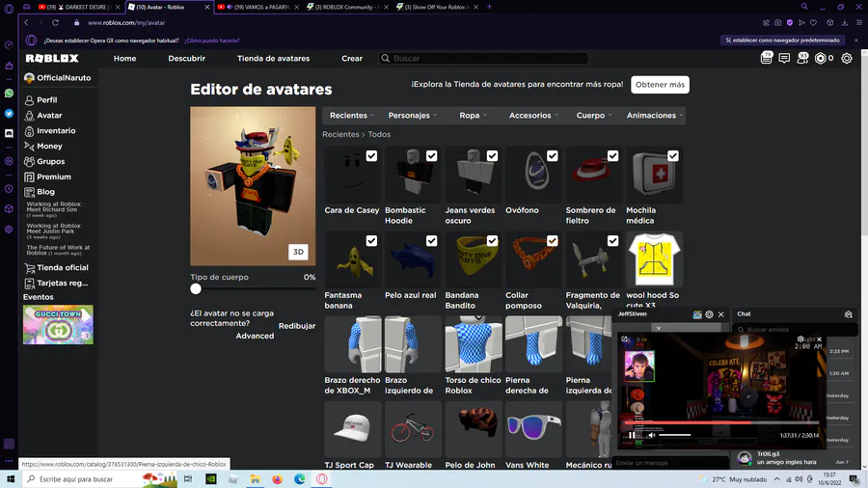The height and width of the screenshot is (488, 868).
Task: Click the Tipo de cuerpo slider handle
Action: pyautogui.click(x=196, y=288)
